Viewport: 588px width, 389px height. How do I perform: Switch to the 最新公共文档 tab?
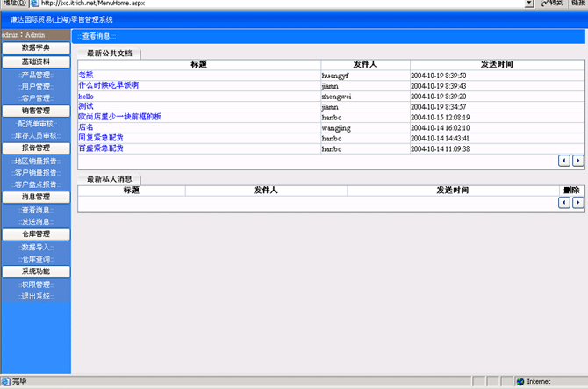pos(110,54)
